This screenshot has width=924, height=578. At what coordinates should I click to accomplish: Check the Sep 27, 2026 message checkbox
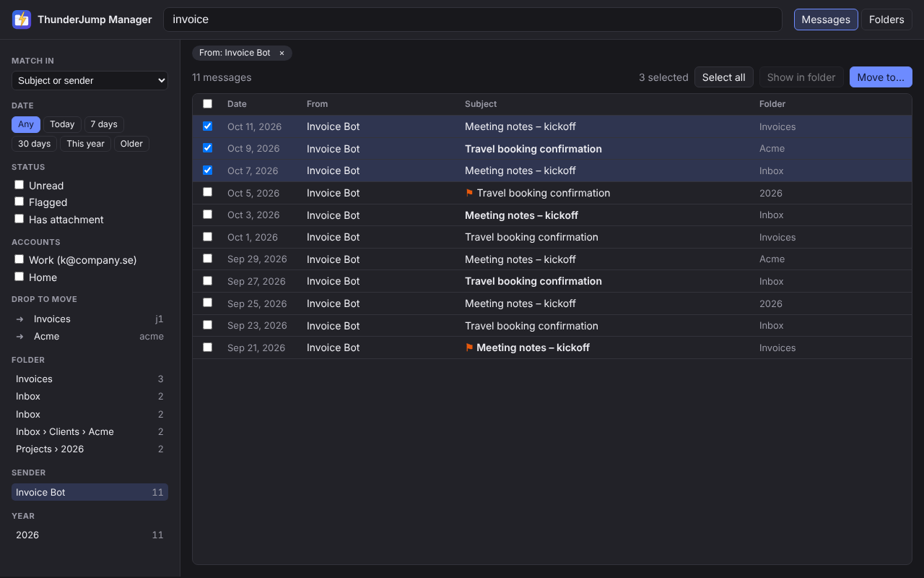(x=208, y=281)
